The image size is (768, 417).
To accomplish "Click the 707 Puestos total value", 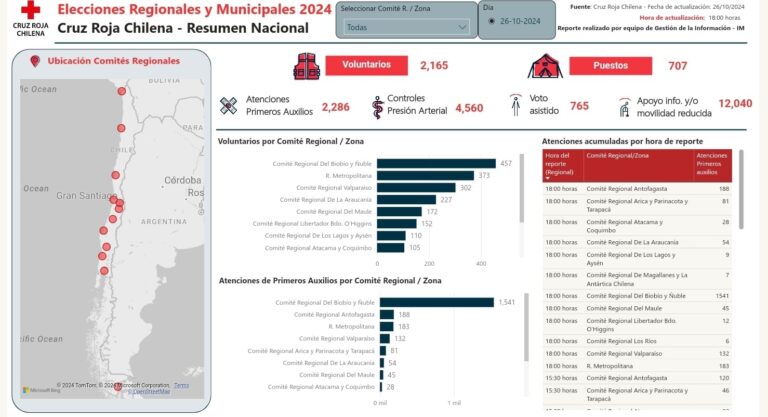I will 677,66.
